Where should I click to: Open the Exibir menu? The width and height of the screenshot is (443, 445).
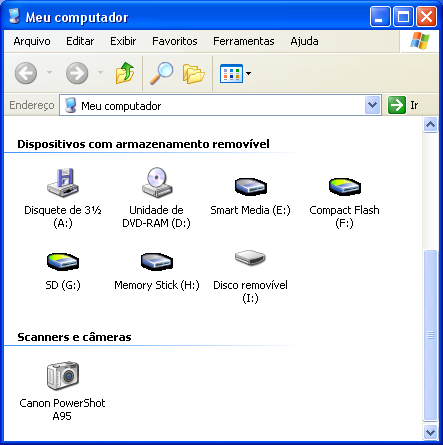coord(123,41)
